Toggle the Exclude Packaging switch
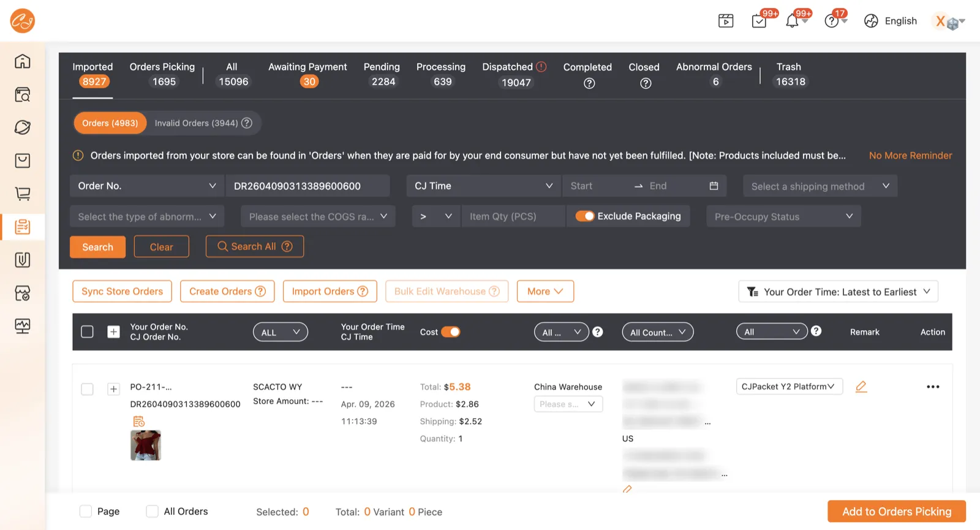Screen dimensions: 980x530 tap(585, 216)
